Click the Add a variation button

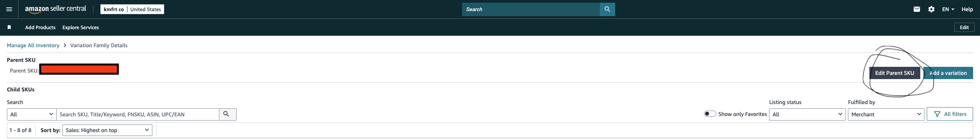click(x=948, y=73)
